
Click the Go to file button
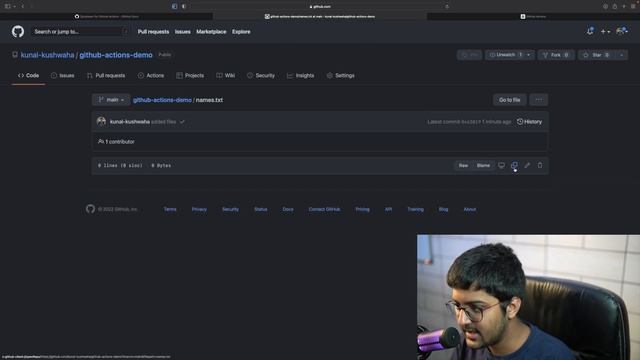click(509, 100)
